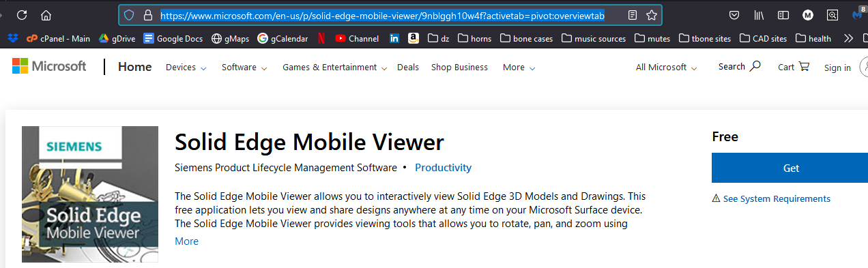
Task: Click the URL address bar field
Action: coord(389,15)
